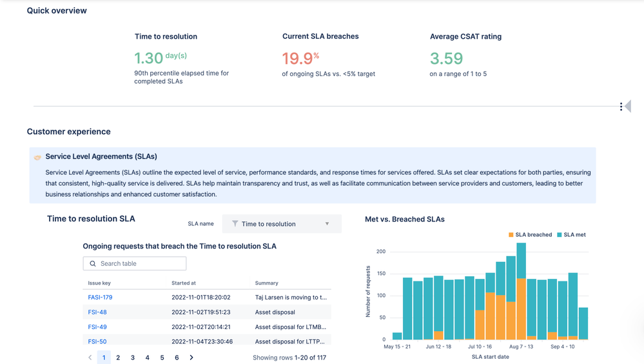The width and height of the screenshot is (644, 364).
Task: Sort by Started at column header
Action: click(184, 283)
